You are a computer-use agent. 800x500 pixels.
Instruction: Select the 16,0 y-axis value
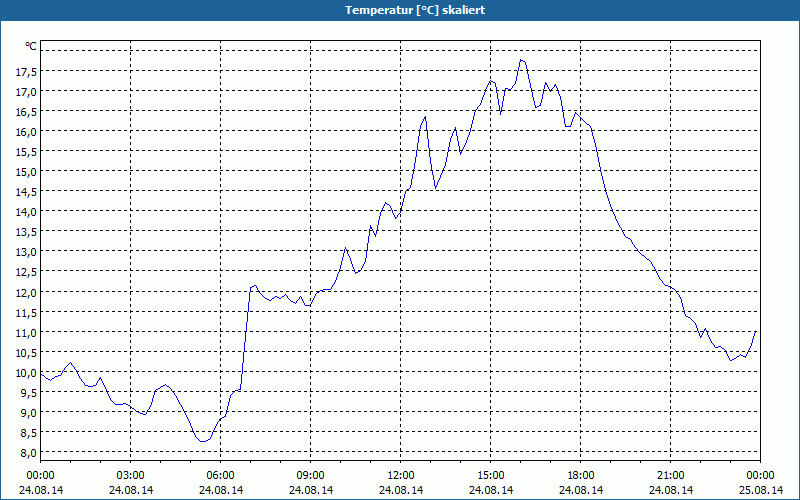pos(26,132)
